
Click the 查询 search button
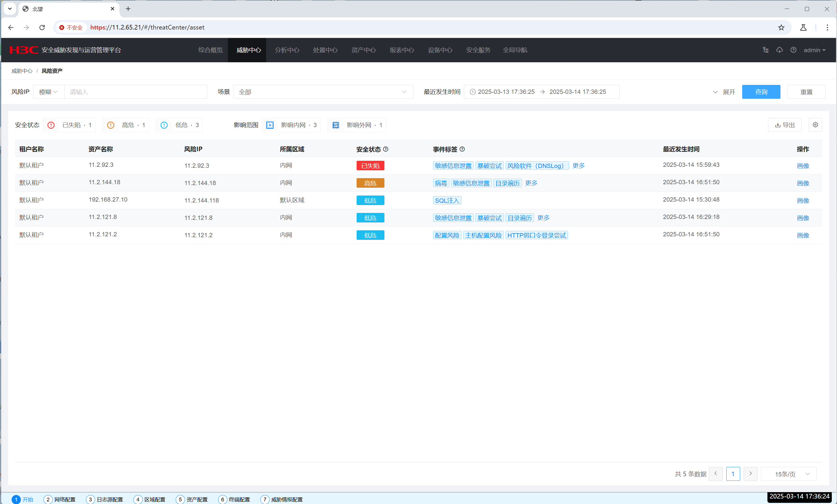tap(761, 92)
